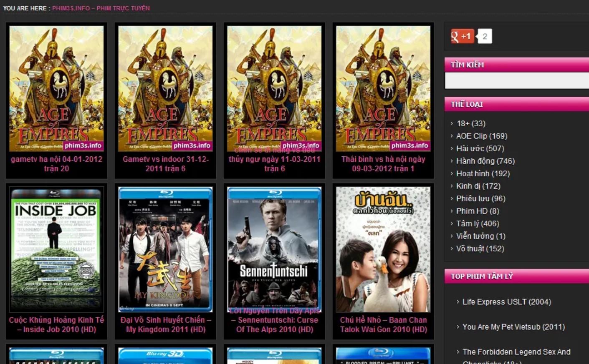Screen dimensions: 589x364
Task: Open the Thai duck movie poster
Action: point(383,249)
